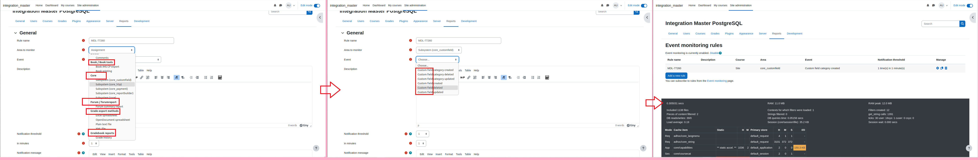Click outdent icon in core_customfield form editor

(518, 77)
